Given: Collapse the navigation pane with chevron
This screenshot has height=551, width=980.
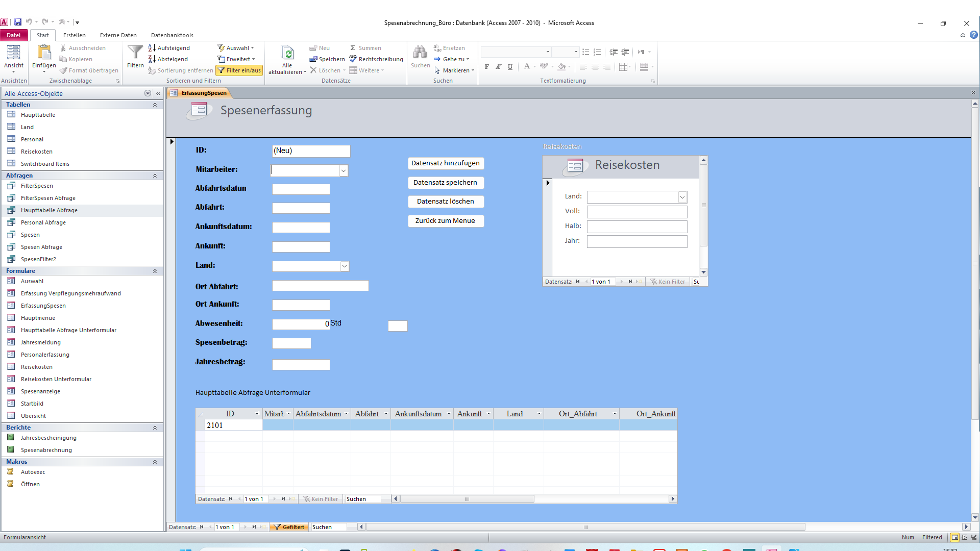Looking at the screenshot, I should coord(158,93).
